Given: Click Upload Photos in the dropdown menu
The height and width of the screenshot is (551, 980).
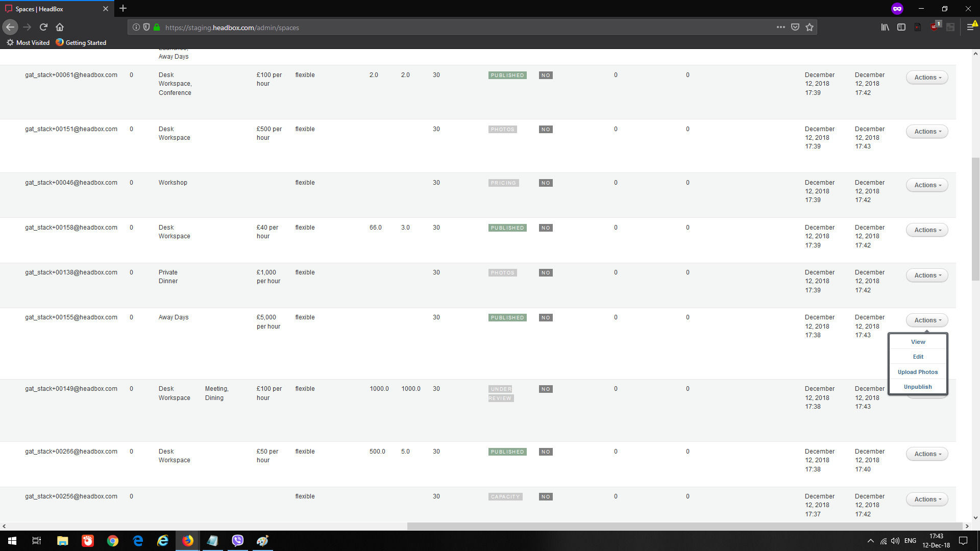Looking at the screenshot, I should (918, 372).
